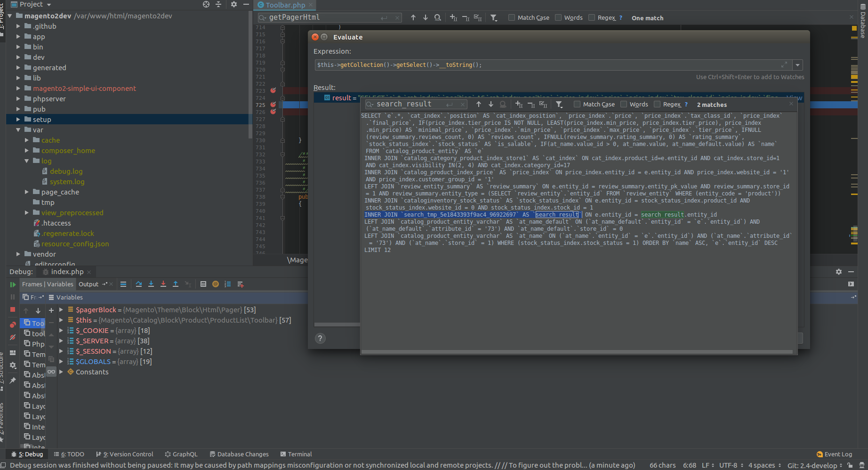Open Database Changes tool window
The image size is (868, 470).
(239, 454)
